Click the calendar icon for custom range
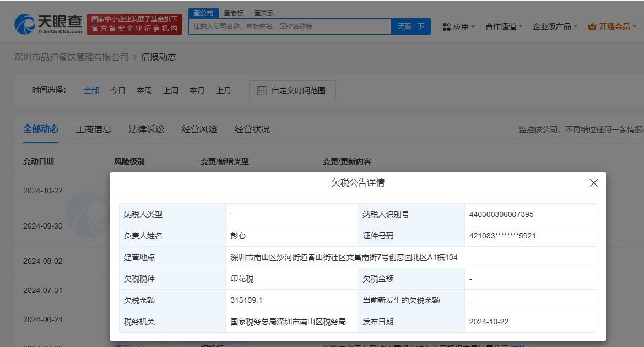This screenshot has height=347, width=644. pos(262,90)
